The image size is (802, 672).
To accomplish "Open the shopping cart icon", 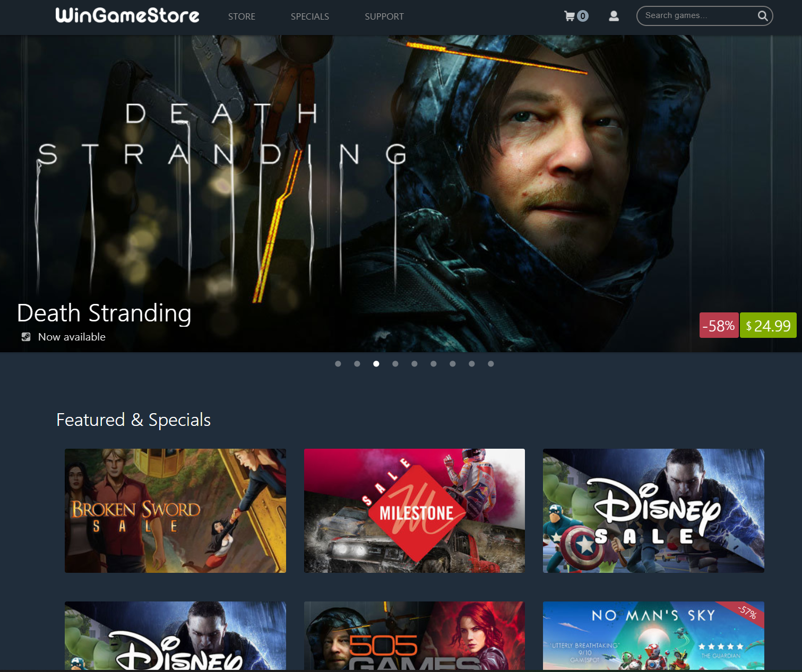I will [570, 16].
